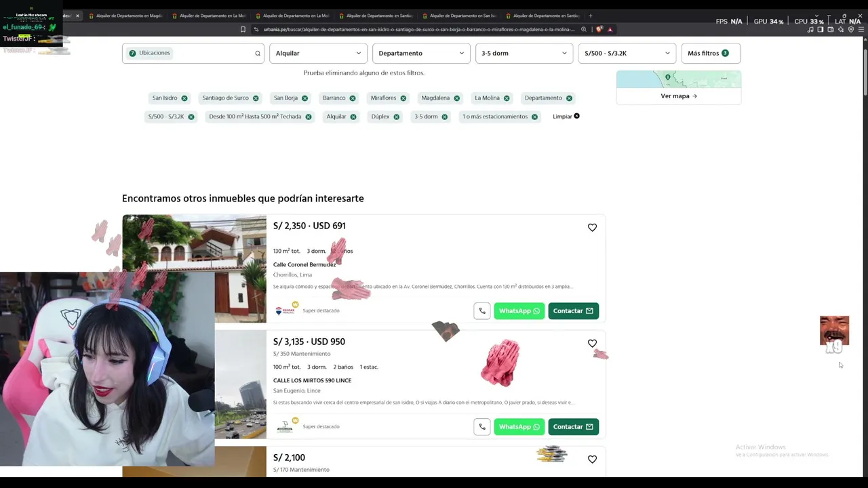Expand the 3-5 dorm bedrooms dropdown
The height and width of the screenshot is (488, 868).
pyautogui.click(x=524, y=54)
